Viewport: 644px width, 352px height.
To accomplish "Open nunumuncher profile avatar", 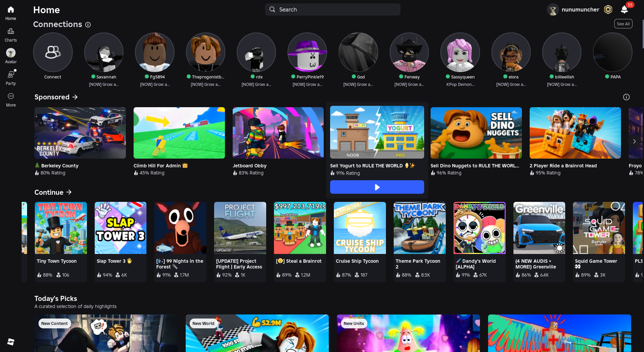I will [x=553, y=9].
